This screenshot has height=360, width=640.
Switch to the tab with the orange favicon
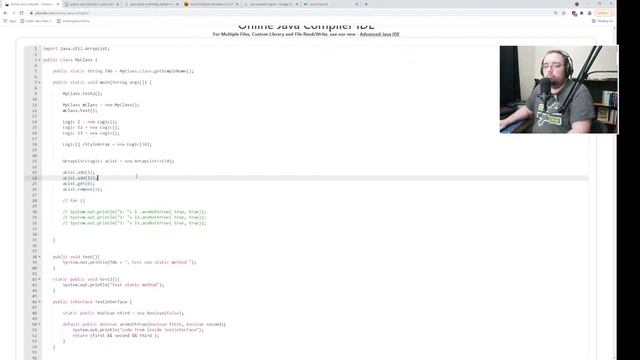point(211,4)
